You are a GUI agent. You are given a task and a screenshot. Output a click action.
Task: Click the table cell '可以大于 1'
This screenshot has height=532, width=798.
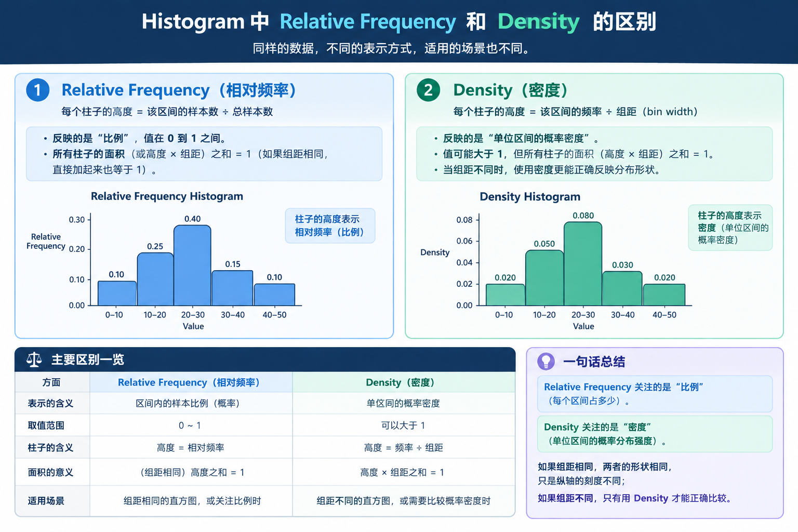(404, 425)
